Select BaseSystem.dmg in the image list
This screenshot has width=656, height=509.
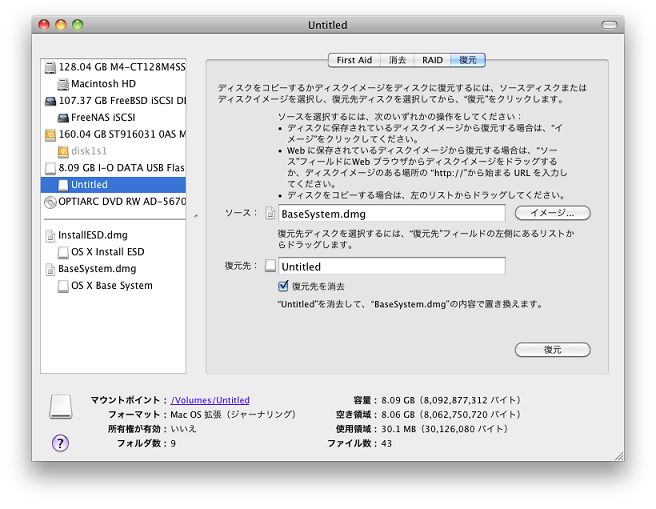pos(113,269)
